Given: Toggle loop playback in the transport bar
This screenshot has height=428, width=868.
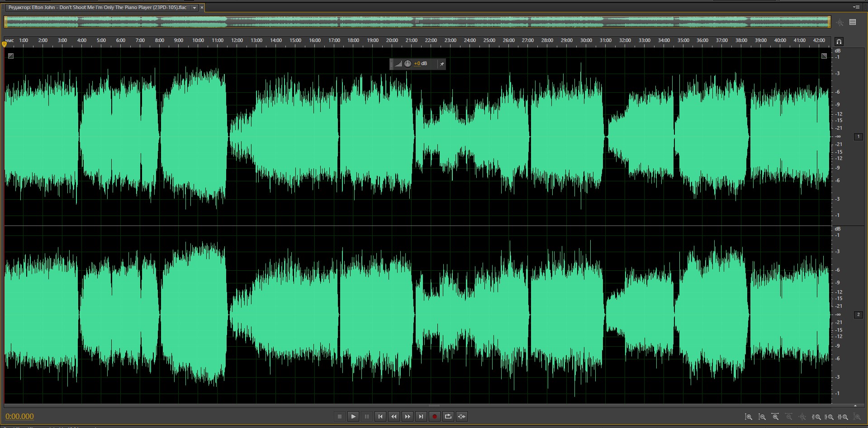Looking at the screenshot, I should click(x=448, y=417).
